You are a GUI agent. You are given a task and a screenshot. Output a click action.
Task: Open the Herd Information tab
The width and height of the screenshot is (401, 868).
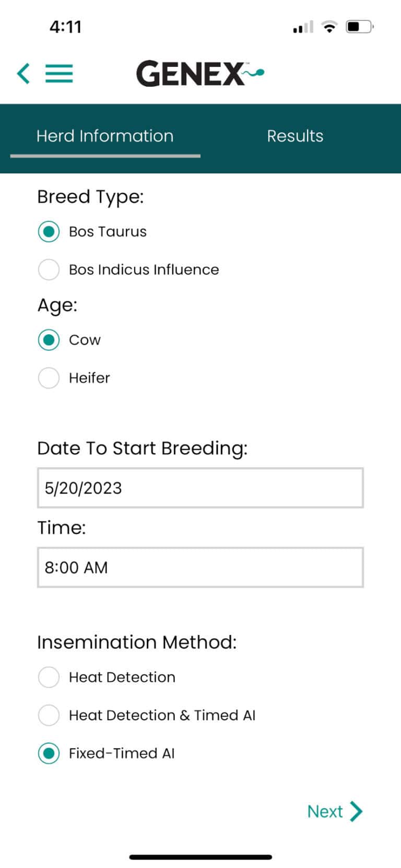pos(105,136)
